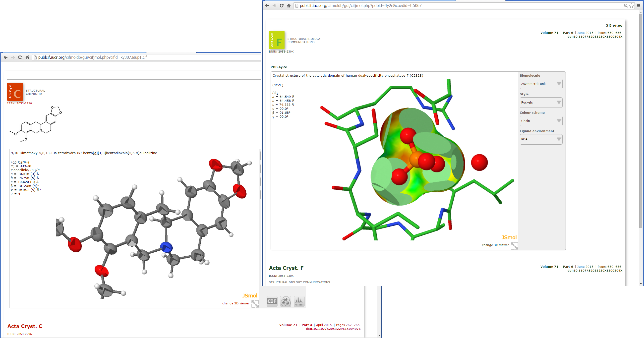This screenshot has width=644, height=338.
Task: Open doi:10.1107/S2053229615004076 link
Action: [x=333, y=329]
